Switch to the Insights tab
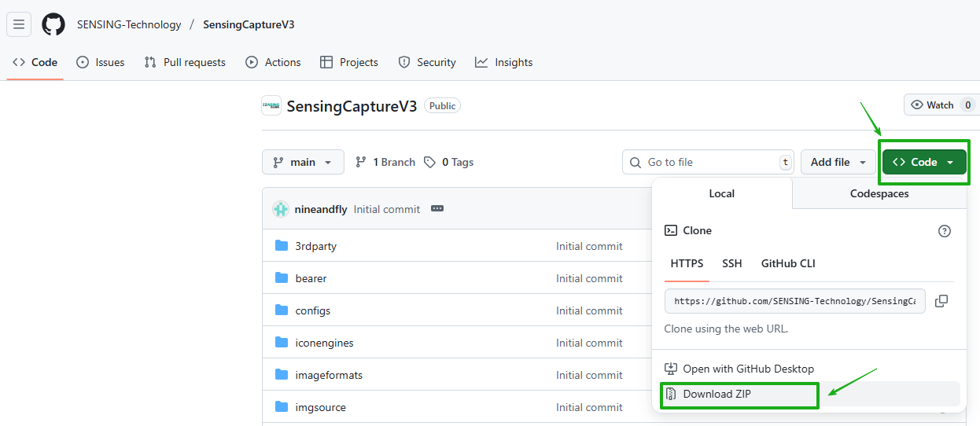The image size is (980, 426). [504, 62]
